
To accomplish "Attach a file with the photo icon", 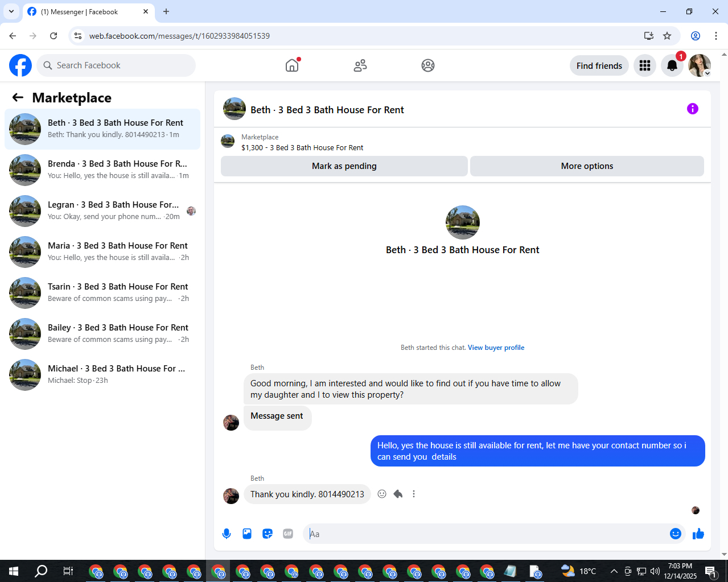I will 247,534.
